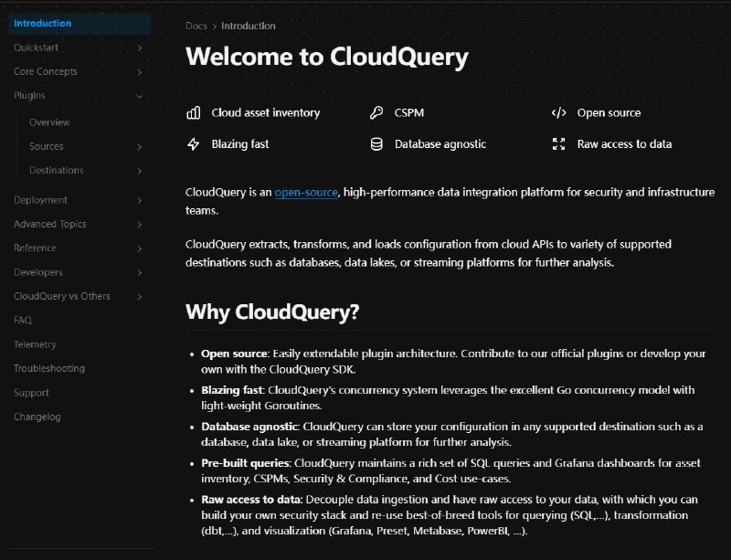Image resolution: width=731 pixels, height=560 pixels.
Task: Collapse the Plugins section chevron
Action: click(139, 95)
